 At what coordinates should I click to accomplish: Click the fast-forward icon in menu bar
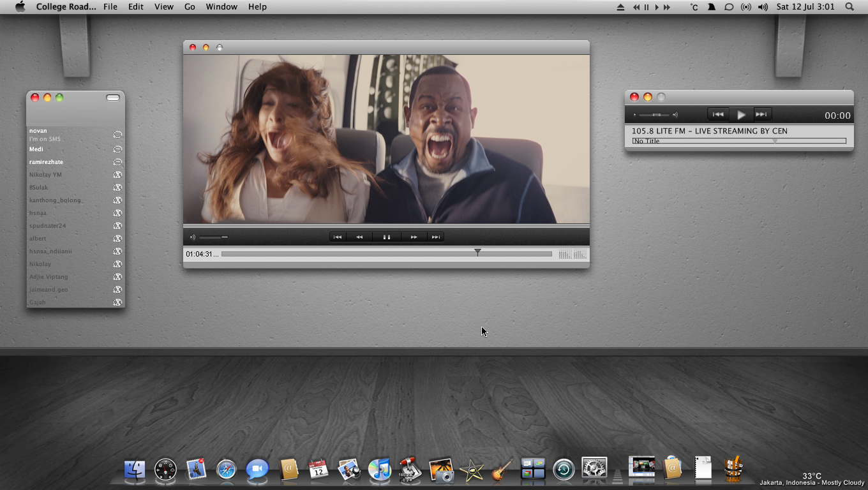667,7
